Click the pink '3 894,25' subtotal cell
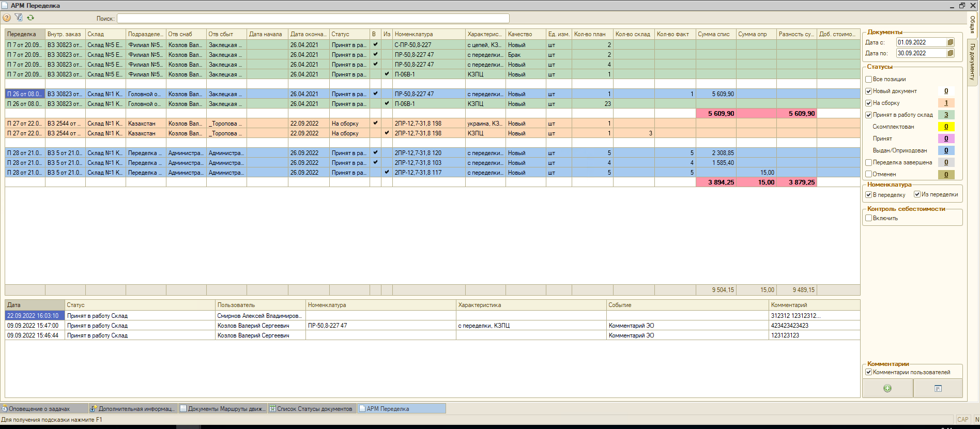Image resolution: width=980 pixels, height=429 pixels. coord(716,182)
